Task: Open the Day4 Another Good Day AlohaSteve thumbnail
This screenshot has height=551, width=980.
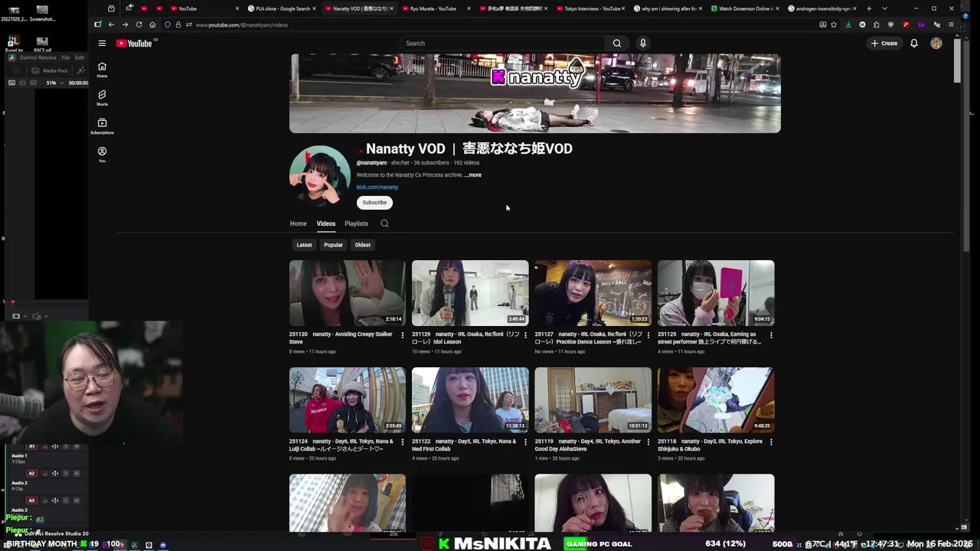Action: click(x=593, y=399)
